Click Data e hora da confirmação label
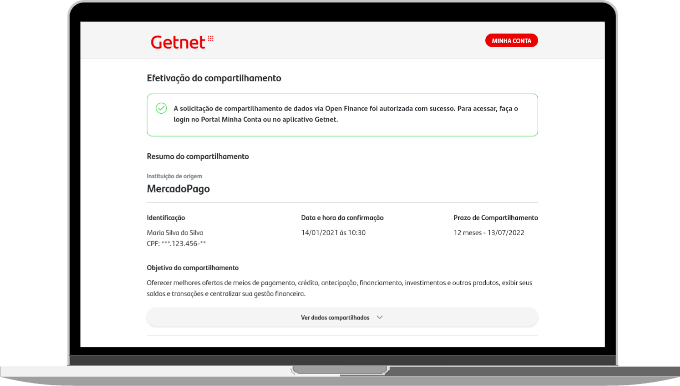Viewport: 680px width, 386px height. (342, 218)
